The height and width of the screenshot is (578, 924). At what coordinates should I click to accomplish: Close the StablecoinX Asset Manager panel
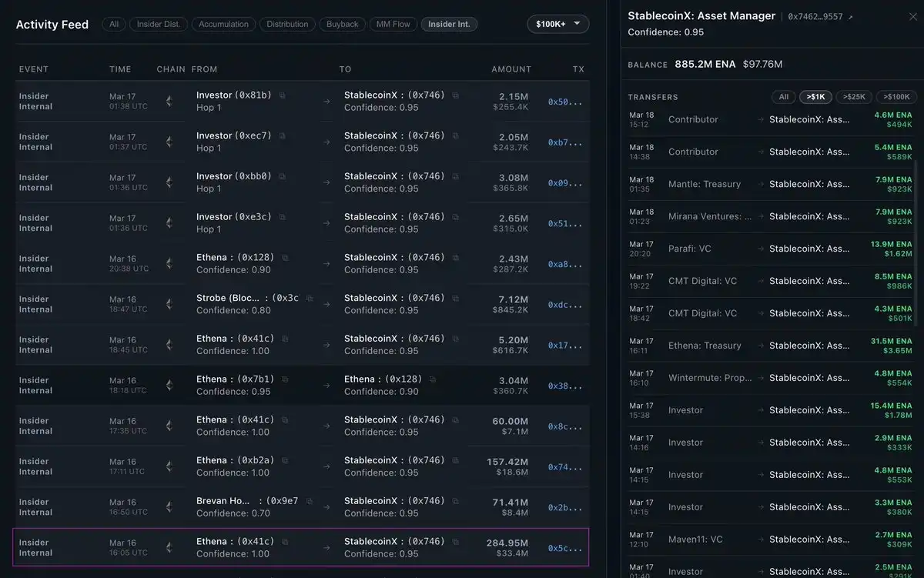[912, 16]
